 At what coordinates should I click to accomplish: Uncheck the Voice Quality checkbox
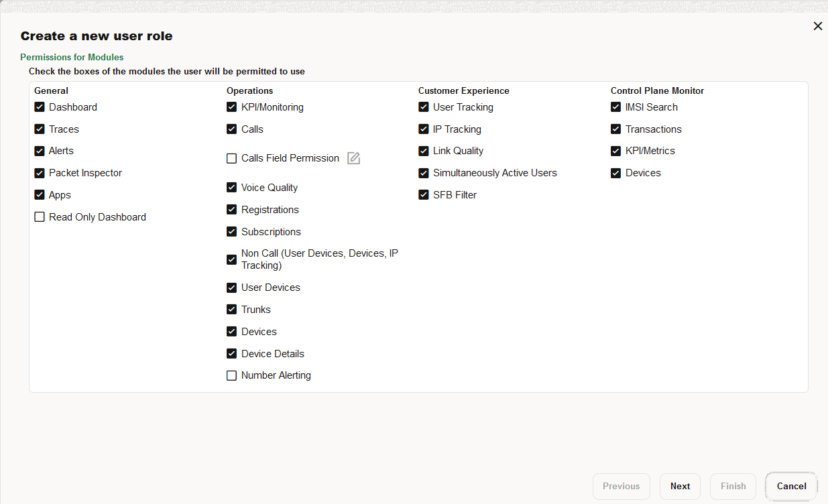click(x=231, y=188)
